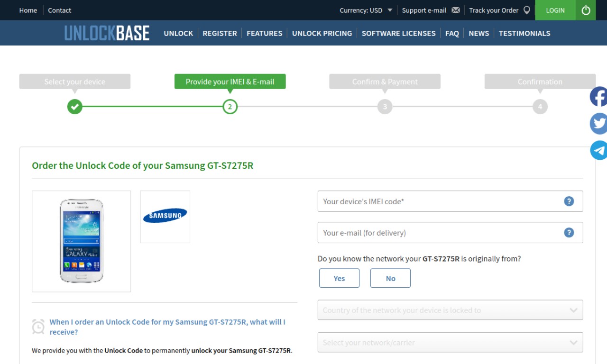Image resolution: width=607 pixels, height=364 pixels.
Task: Click the Select your device step tab
Action: (74, 82)
